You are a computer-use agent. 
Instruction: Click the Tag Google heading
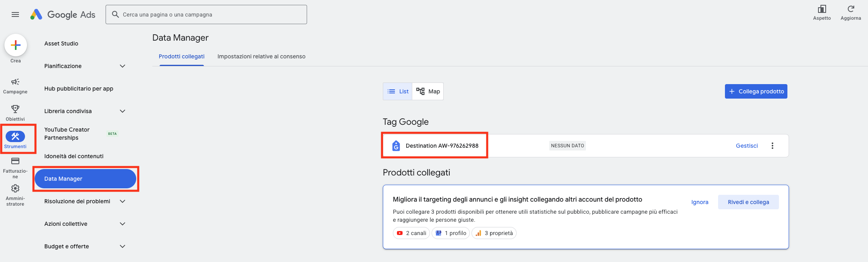[x=406, y=122]
